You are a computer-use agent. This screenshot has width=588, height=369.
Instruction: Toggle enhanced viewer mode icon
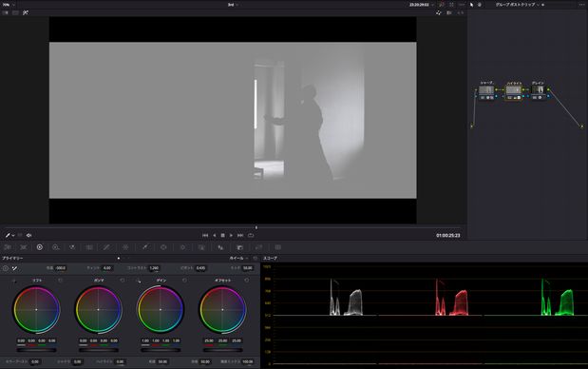(x=451, y=5)
